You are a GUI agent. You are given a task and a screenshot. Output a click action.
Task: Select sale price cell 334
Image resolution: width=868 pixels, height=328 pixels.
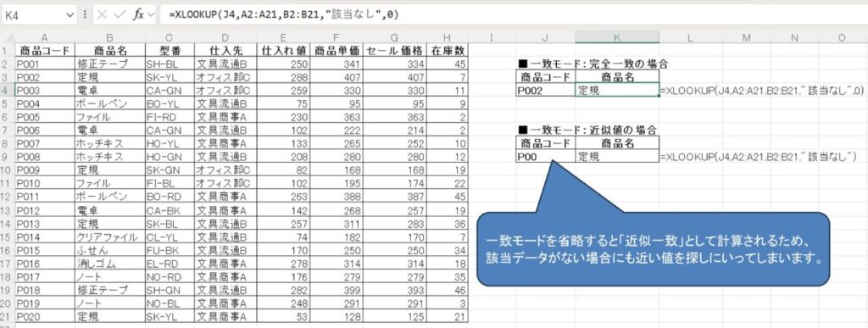coord(394,64)
